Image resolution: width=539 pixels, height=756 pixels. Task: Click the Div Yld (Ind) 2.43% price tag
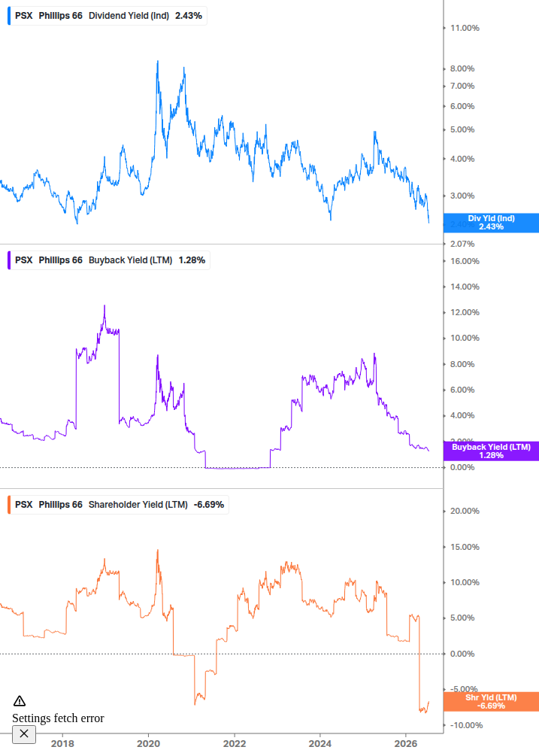(x=491, y=223)
